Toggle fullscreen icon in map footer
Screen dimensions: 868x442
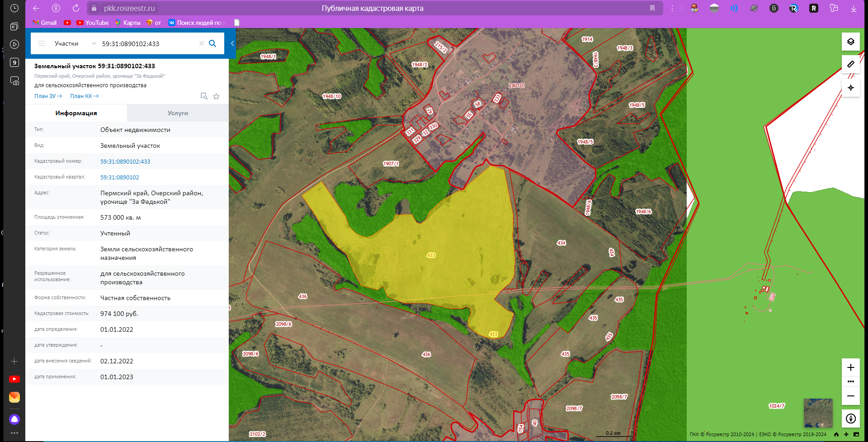856,434
